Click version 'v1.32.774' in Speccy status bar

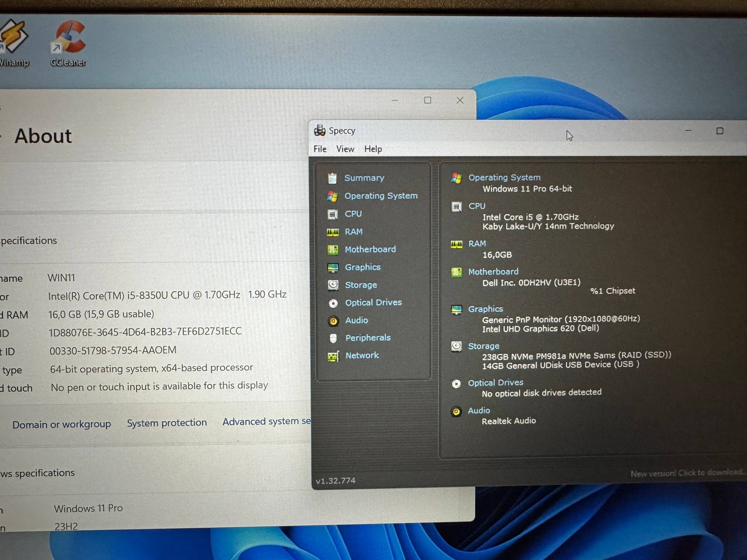336,481
